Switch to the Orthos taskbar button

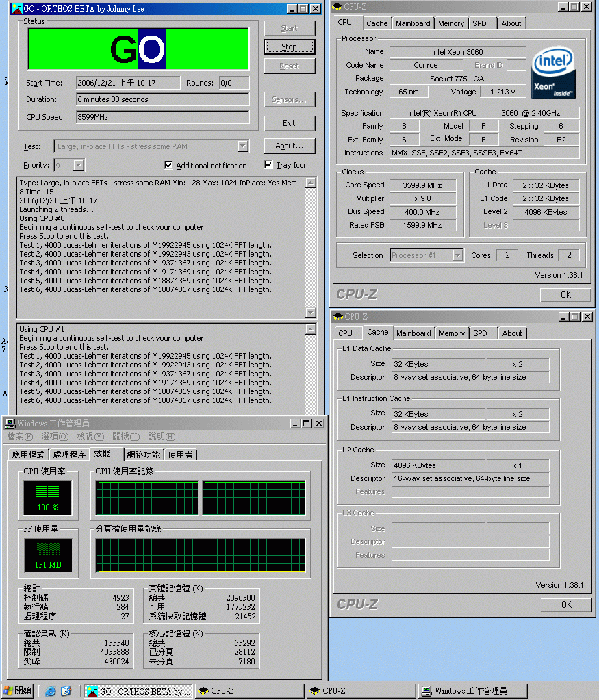138,691
